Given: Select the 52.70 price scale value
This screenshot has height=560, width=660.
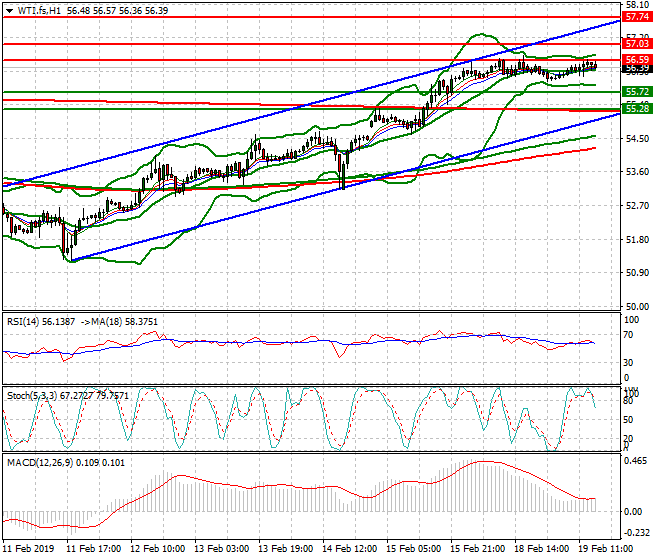Looking at the screenshot, I should 637,205.
